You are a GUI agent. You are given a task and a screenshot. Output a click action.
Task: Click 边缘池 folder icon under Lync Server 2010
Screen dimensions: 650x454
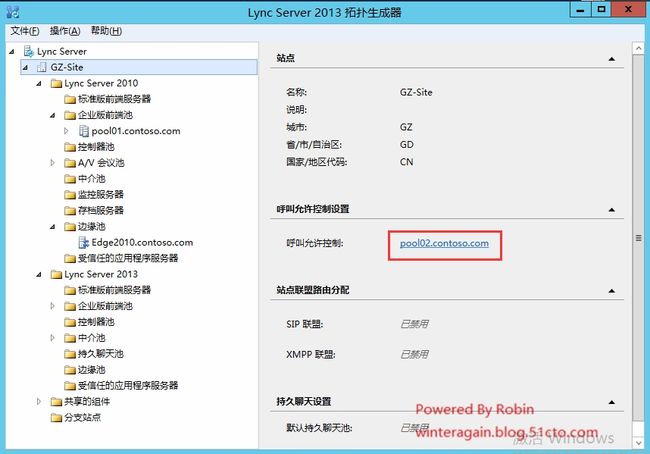pyautogui.click(x=70, y=227)
